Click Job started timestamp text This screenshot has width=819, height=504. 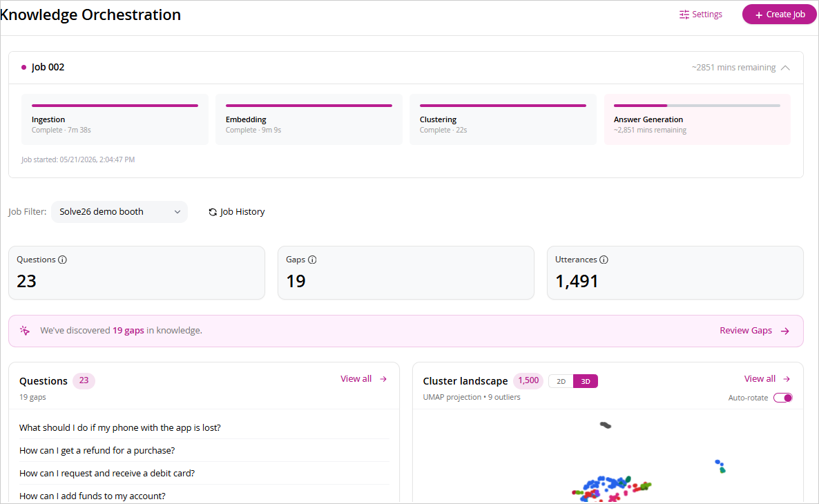[x=78, y=159]
